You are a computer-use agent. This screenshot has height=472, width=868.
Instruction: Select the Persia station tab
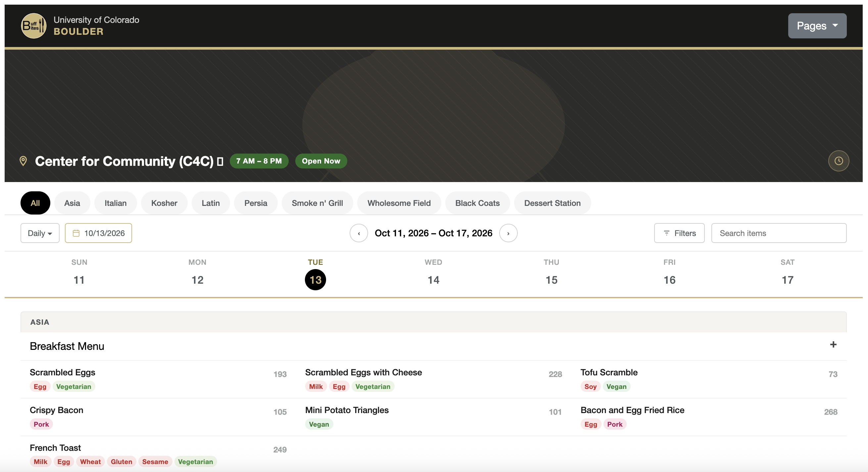tap(256, 203)
